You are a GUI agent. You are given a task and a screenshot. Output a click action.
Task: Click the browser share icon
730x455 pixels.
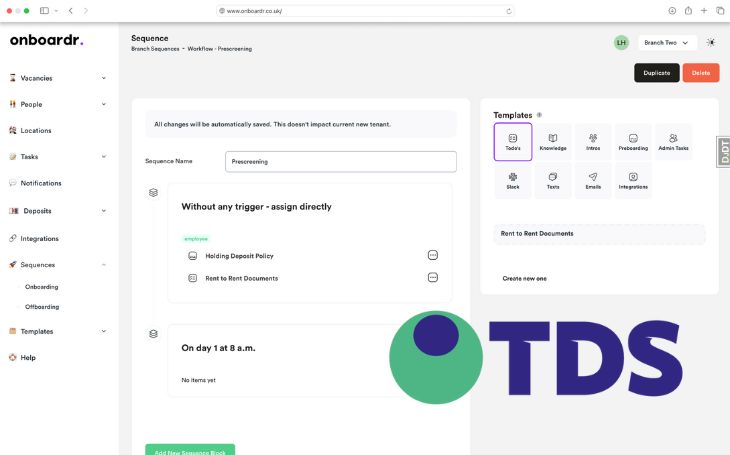(x=688, y=11)
